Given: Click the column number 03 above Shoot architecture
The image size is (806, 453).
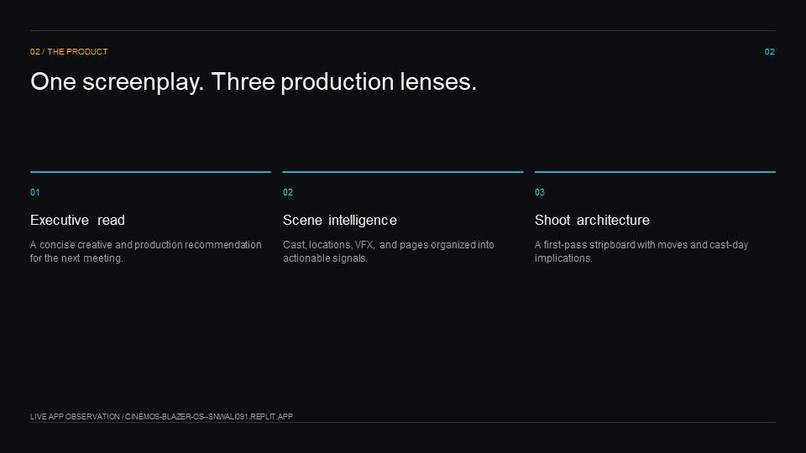Looking at the screenshot, I should [x=540, y=192].
